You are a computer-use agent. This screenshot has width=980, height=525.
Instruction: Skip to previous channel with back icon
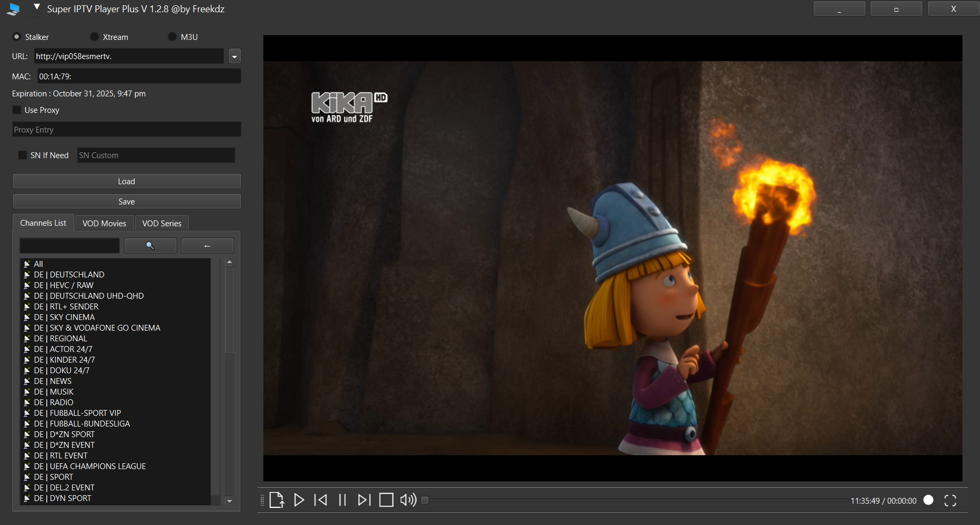[x=321, y=500]
